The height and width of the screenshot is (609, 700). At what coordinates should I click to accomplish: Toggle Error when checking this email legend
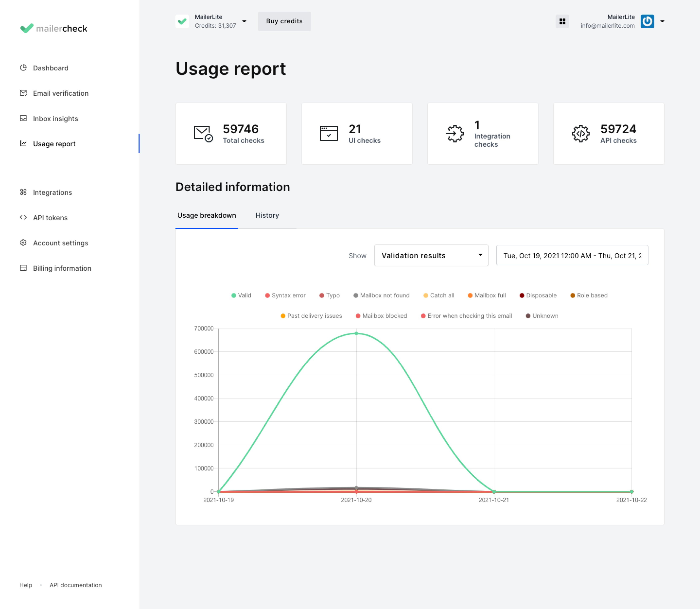(466, 316)
